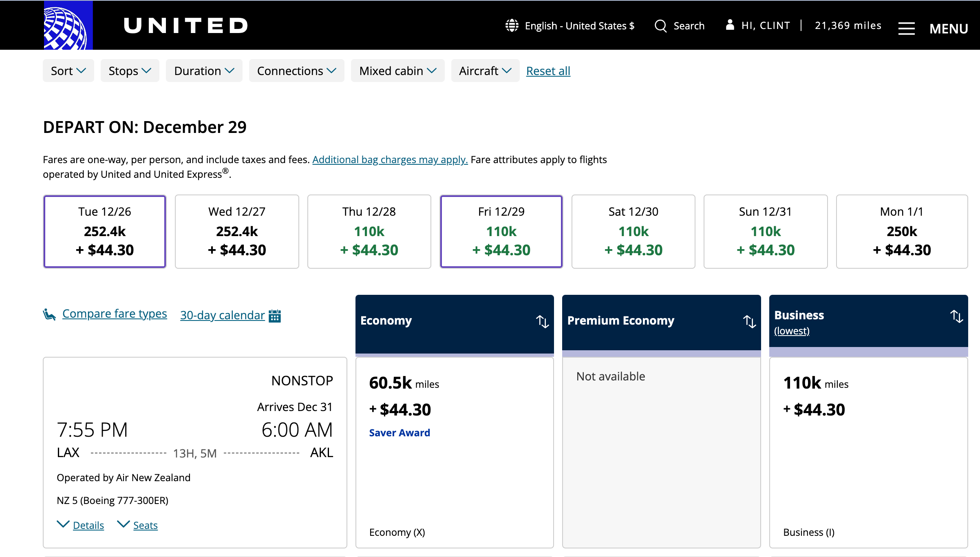The height and width of the screenshot is (557, 980).
Task: Click the seat icon beside Compare fare types
Action: (49, 314)
